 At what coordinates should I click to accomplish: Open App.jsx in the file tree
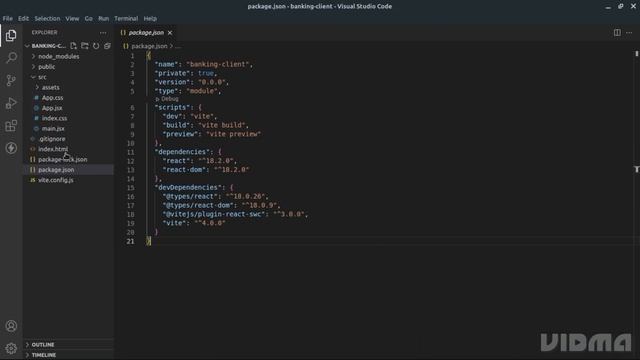point(52,108)
